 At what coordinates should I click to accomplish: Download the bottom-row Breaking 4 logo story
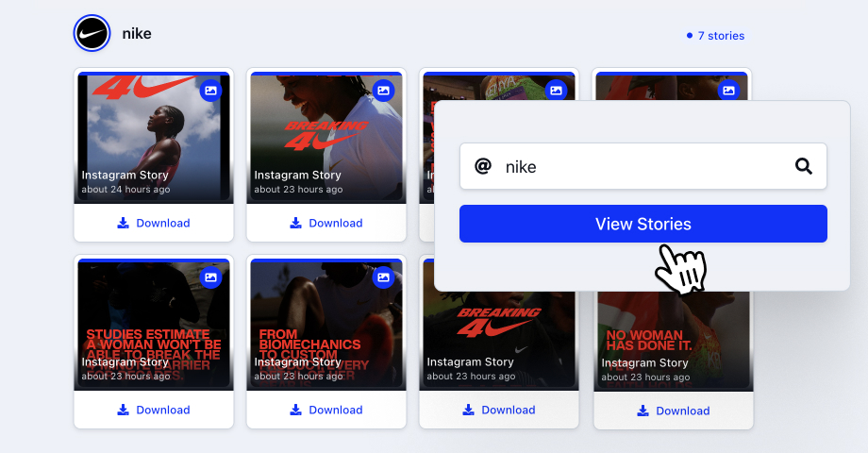tap(499, 410)
